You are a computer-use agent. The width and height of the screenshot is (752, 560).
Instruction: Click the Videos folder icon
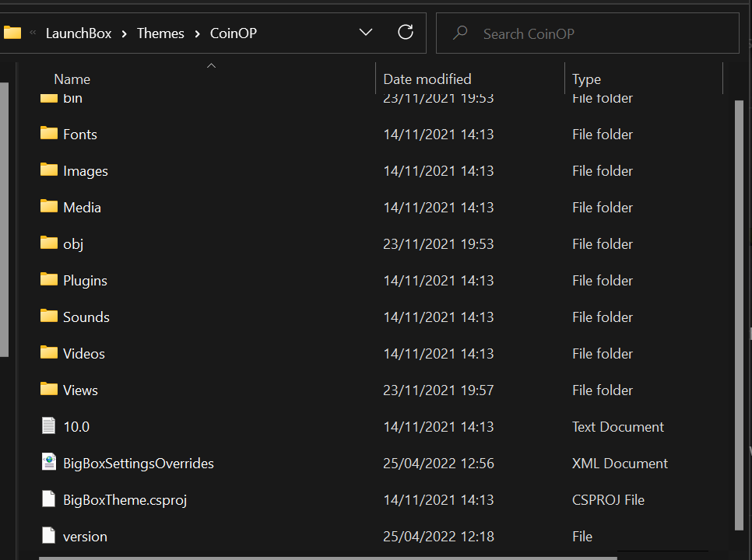48,352
